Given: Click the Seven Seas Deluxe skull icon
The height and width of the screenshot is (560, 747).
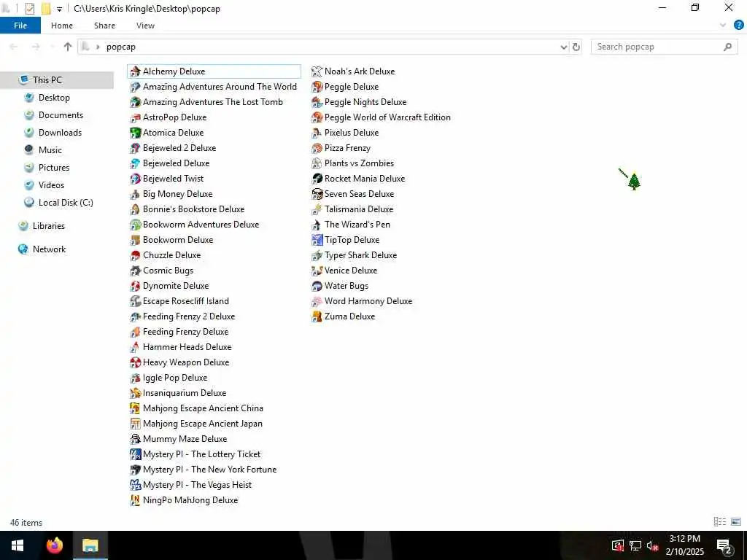Looking at the screenshot, I should [317, 194].
